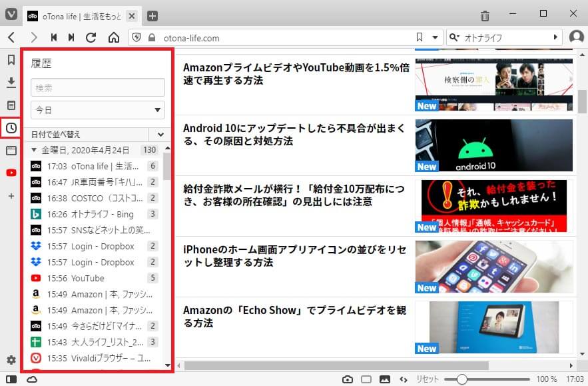Go to the home page
The width and height of the screenshot is (588, 386).
pyautogui.click(x=114, y=37)
